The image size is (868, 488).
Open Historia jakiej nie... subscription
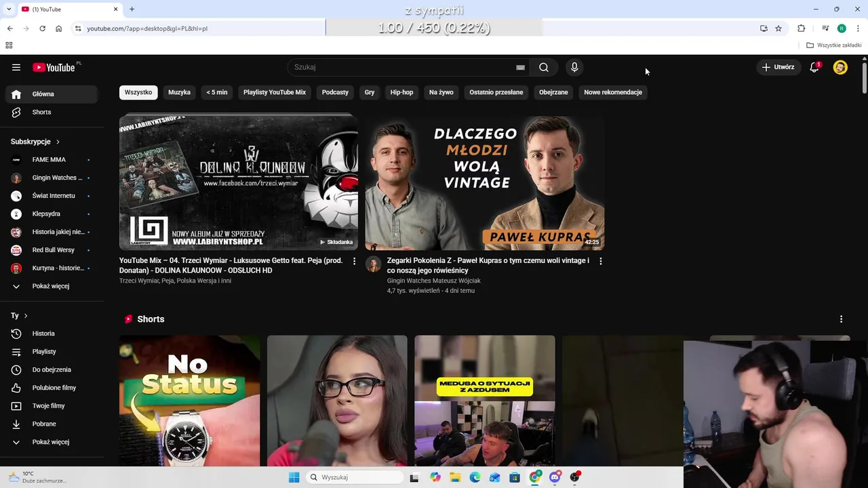(x=52, y=232)
